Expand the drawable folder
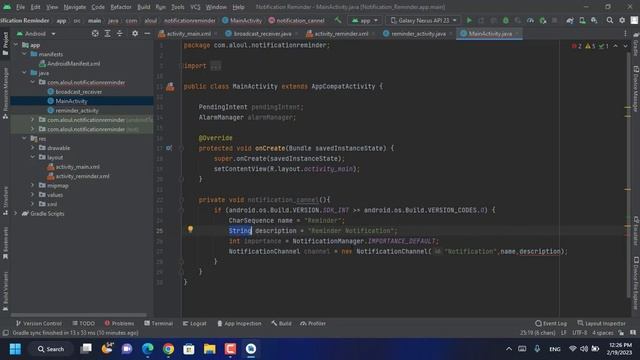The width and height of the screenshot is (640, 360). coord(33,148)
